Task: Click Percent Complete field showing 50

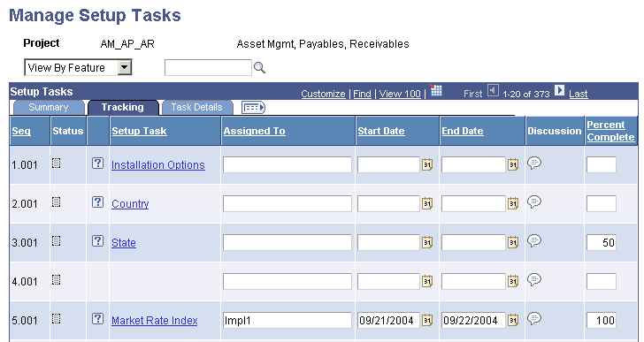Action: [x=602, y=243]
